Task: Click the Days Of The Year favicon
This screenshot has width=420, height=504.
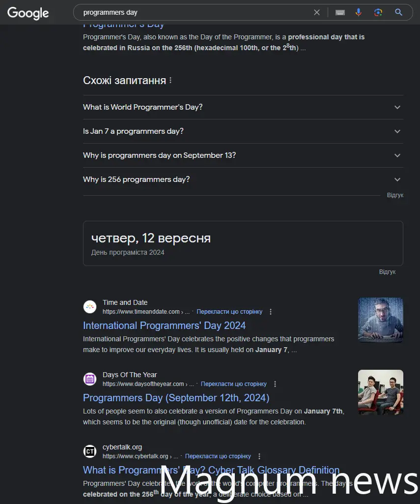Action: tap(90, 379)
